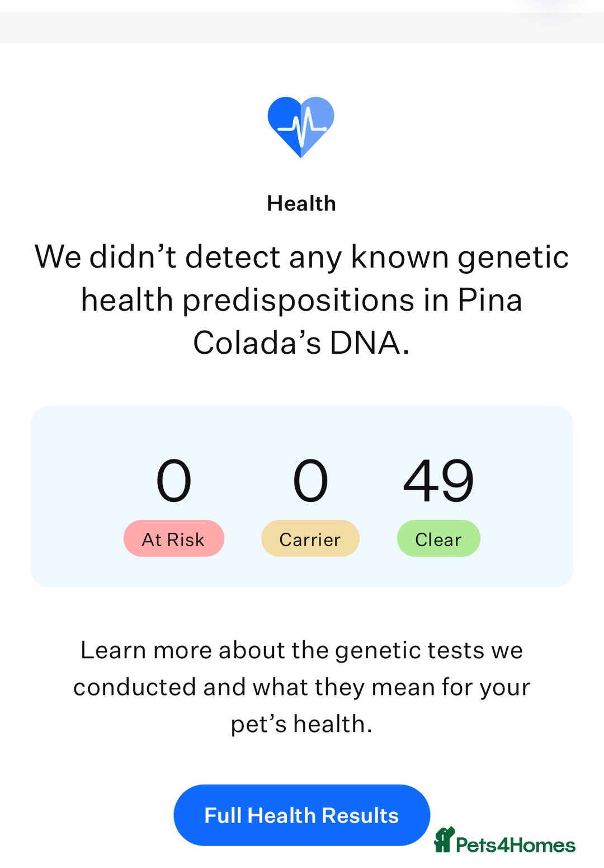Click the Clear count 49
This screenshot has height=868, width=604.
coord(438,480)
